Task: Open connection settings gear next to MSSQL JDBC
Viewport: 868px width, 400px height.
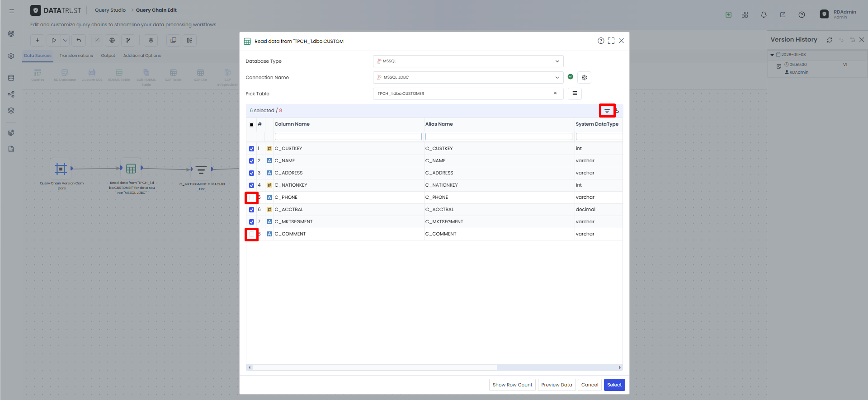Action: pyautogui.click(x=584, y=77)
